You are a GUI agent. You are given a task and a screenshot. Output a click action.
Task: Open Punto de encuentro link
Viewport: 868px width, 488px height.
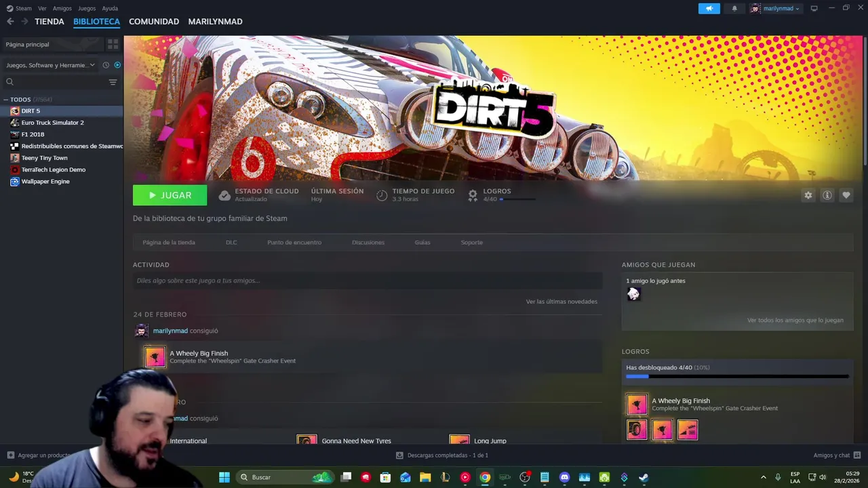tap(294, 242)
